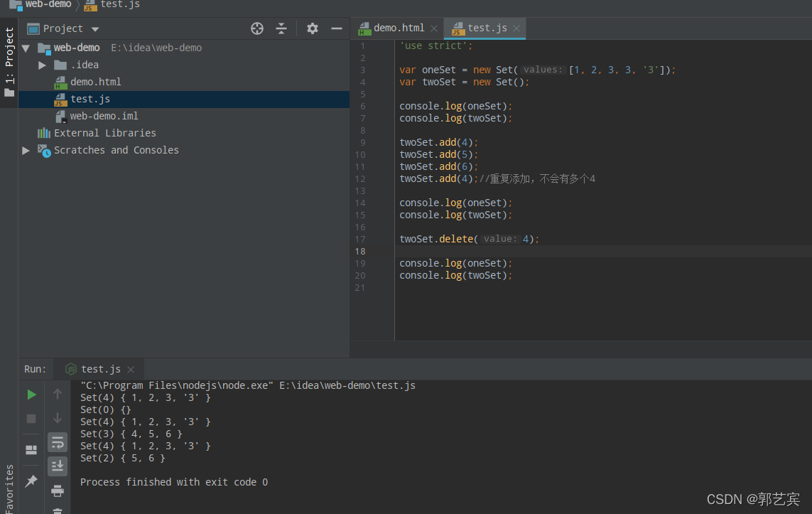The width and height of the screenshot is (812, 514).
Task: Click the twoSet.add(6) code line
Action: (x=438, y=166)
